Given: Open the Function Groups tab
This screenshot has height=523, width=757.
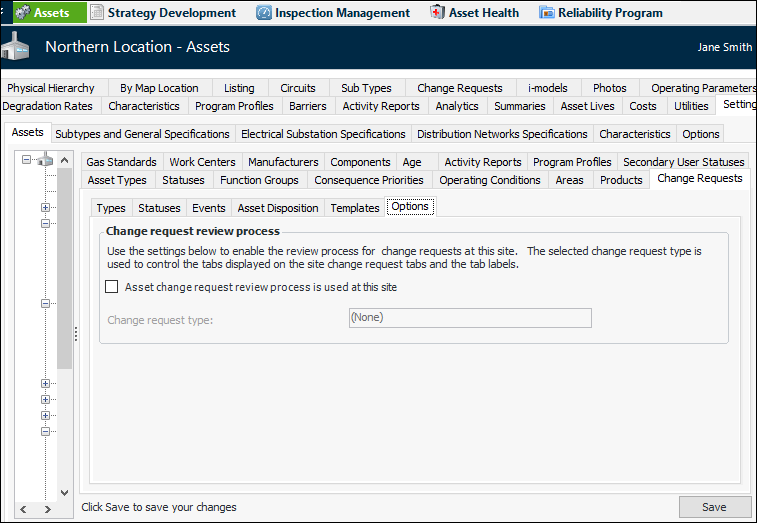Looking at the screenshot, I should [259, 180].
